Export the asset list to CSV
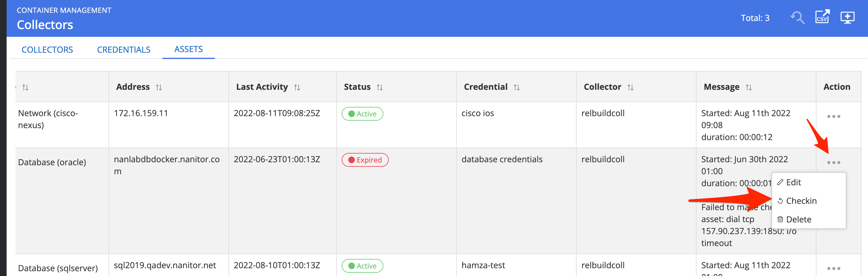 822,17
